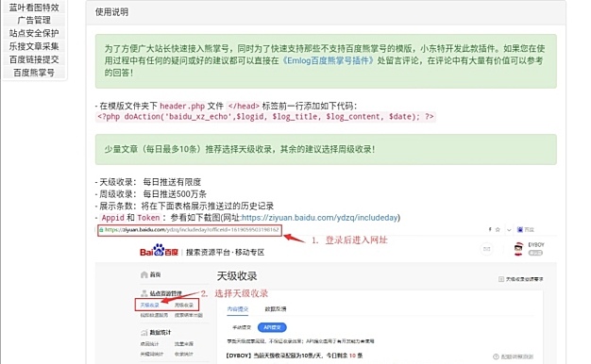This screenshot has height=364, width=591.
Task: Select 站点安全保护 in the sidebar
Action: [x=34, y=33]
